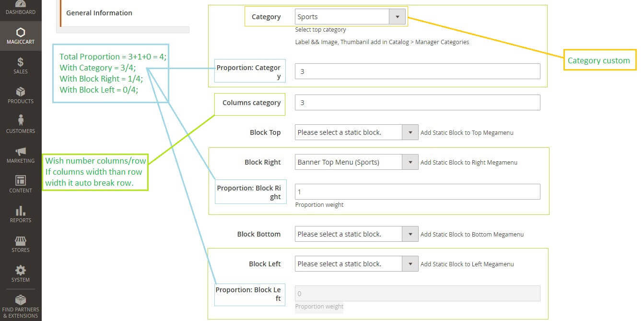Go to Products box icon
644x321 pixels.
(x=21, y=92)
